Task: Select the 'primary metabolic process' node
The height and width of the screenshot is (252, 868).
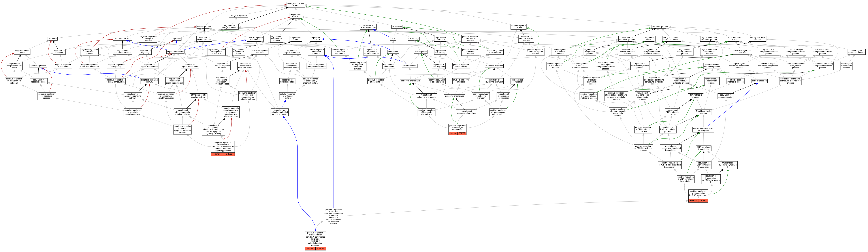Action: click(757, 38)
